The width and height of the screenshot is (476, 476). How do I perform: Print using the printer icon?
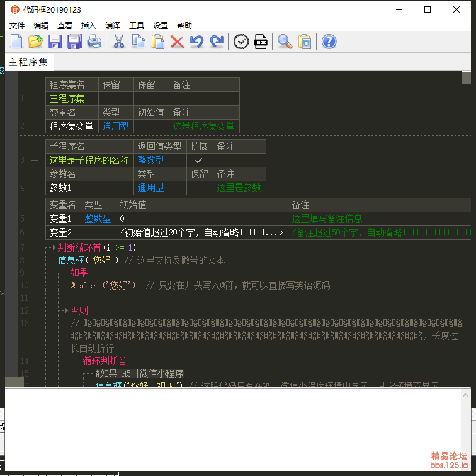94,42
